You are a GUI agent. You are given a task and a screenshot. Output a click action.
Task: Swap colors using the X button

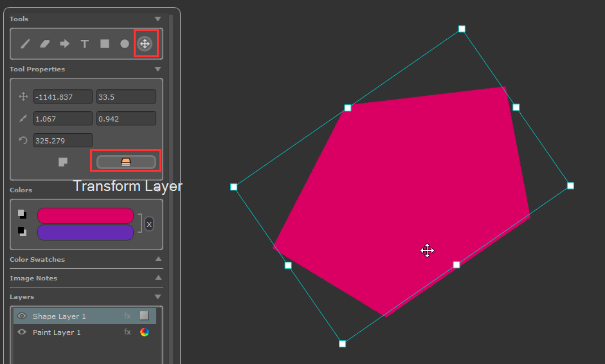point(149,224)
